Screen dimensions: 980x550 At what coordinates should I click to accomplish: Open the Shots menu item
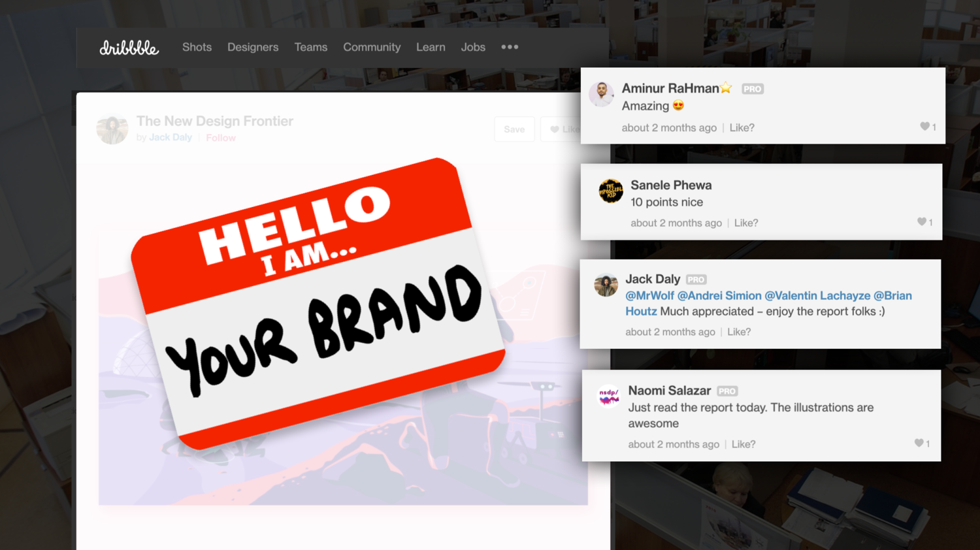point(197,47)
